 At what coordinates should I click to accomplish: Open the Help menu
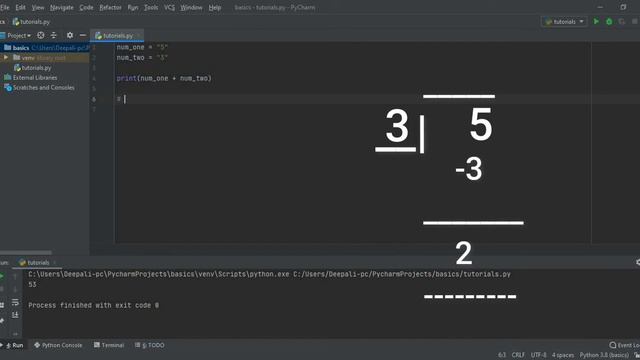(x=215, y=7)
